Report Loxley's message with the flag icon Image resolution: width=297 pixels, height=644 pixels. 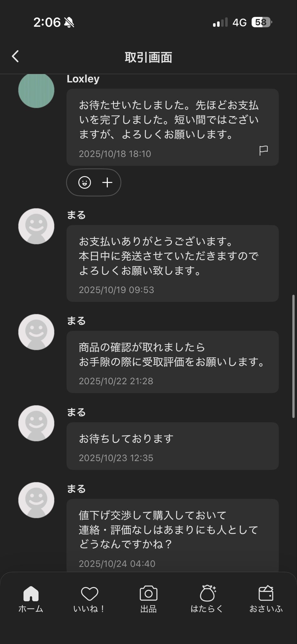pos(263,150)
